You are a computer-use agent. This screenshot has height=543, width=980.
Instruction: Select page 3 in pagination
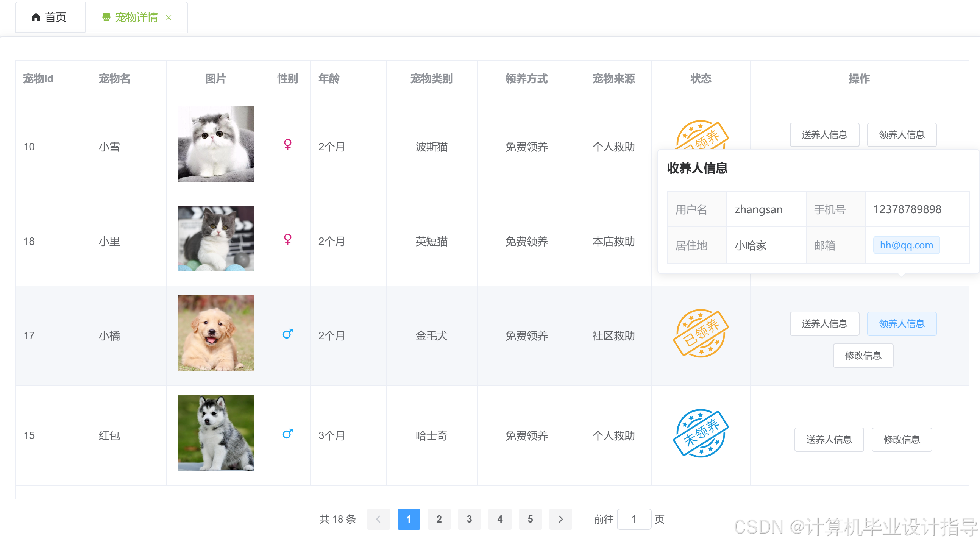(x=470, y=520)
